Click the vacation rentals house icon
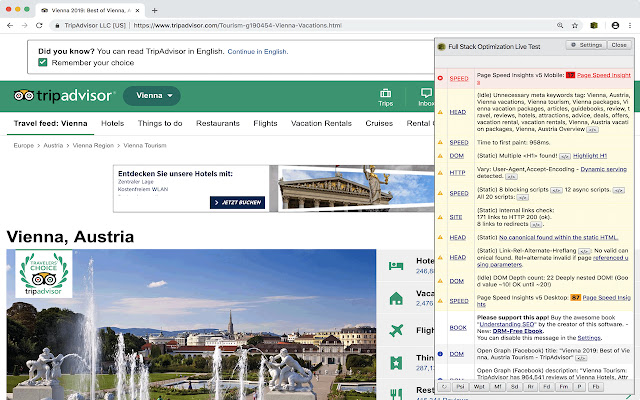 click(x=396, y=298)
